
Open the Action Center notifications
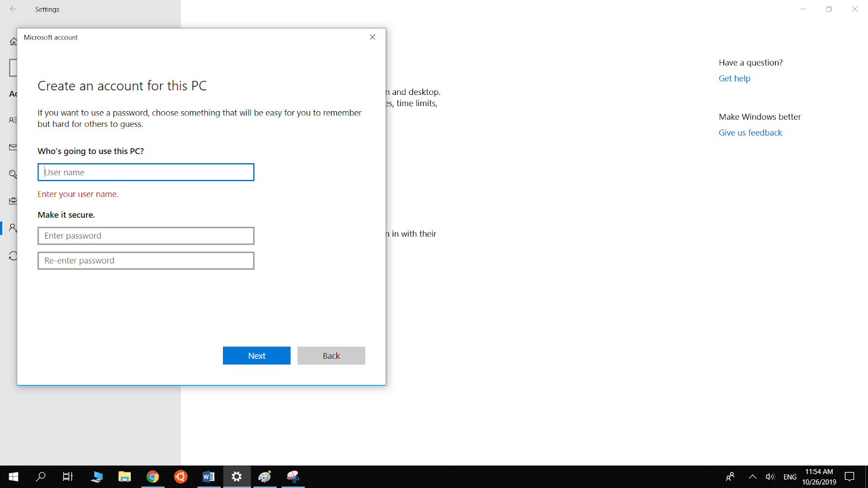pos(850,477)
